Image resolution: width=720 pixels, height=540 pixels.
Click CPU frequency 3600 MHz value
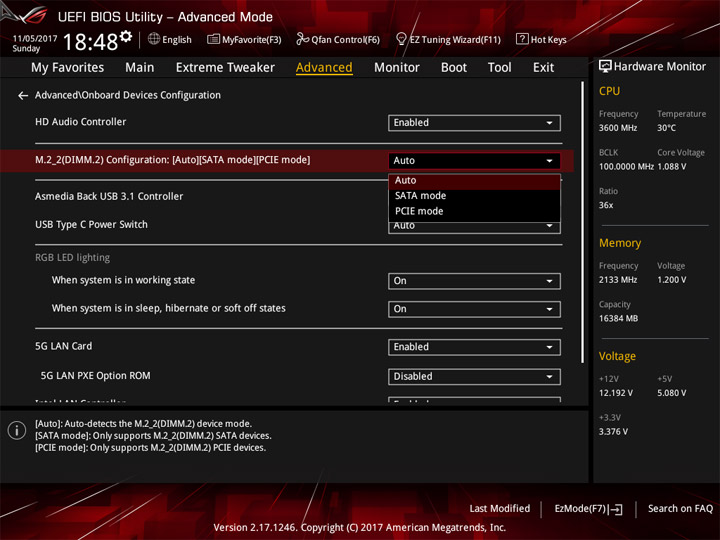pyautogui.click(x=618, y=128)
